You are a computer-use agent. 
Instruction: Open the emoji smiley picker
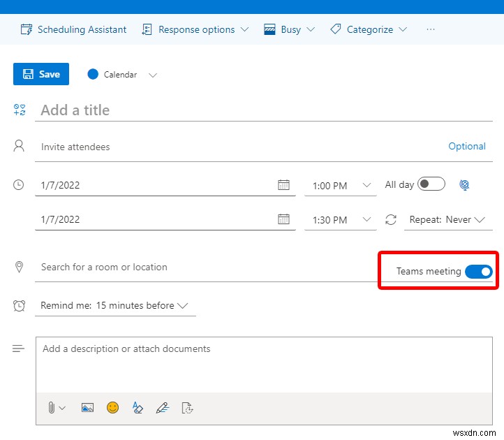[112, 408]
